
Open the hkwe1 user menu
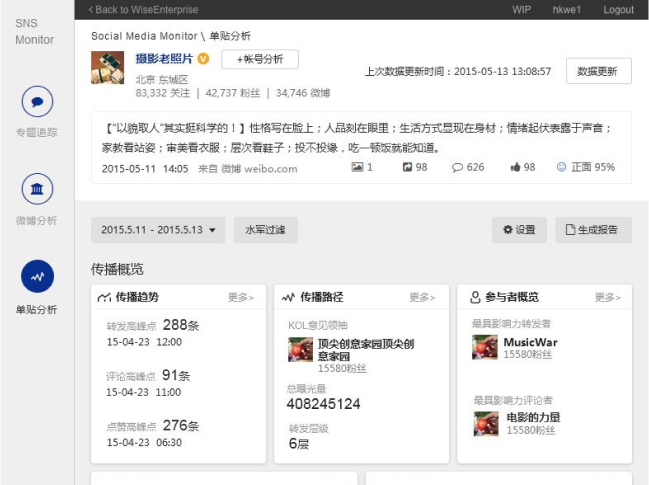coord(567,10)
